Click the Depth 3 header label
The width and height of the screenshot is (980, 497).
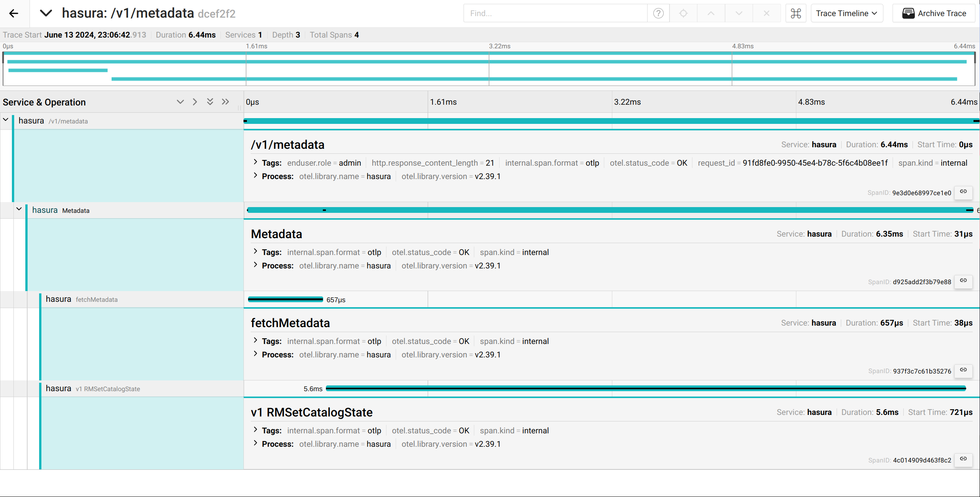coord(286,35)
